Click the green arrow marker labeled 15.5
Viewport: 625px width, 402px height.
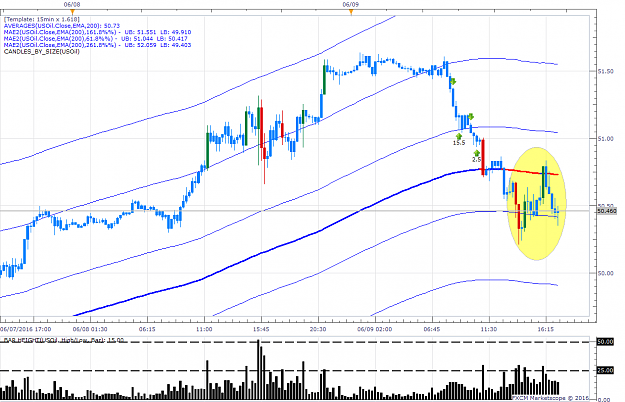[x=459, y=137]
